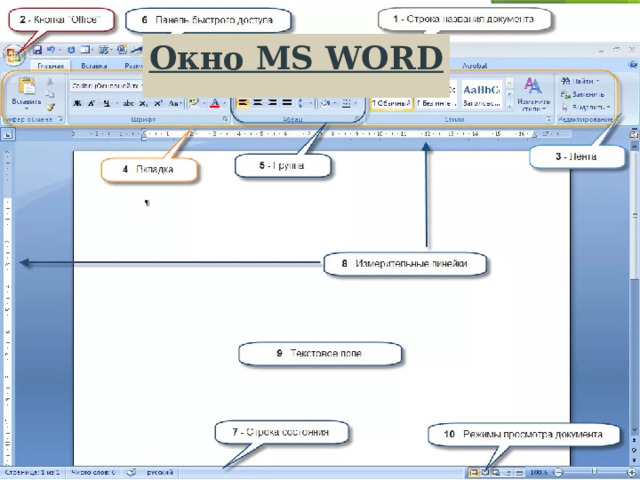
Task: Switch to the Главная ribbon tab
Action: click(x=50, y=66)
